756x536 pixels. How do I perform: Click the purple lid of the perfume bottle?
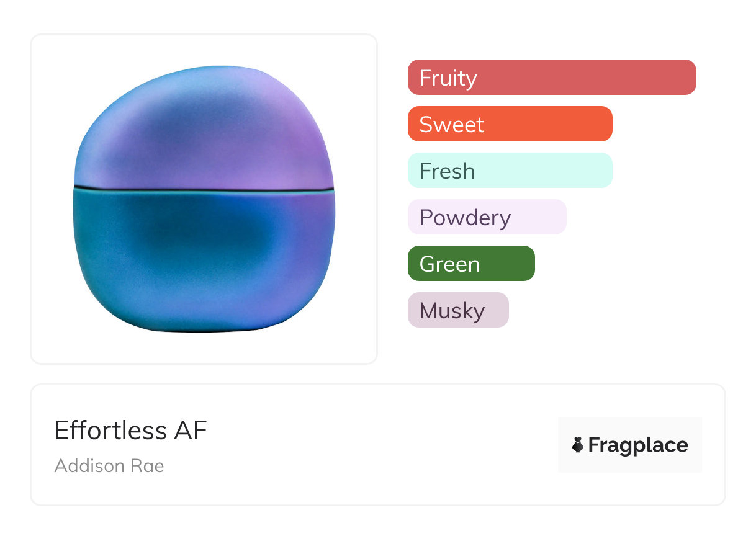(x=205, y=130)
